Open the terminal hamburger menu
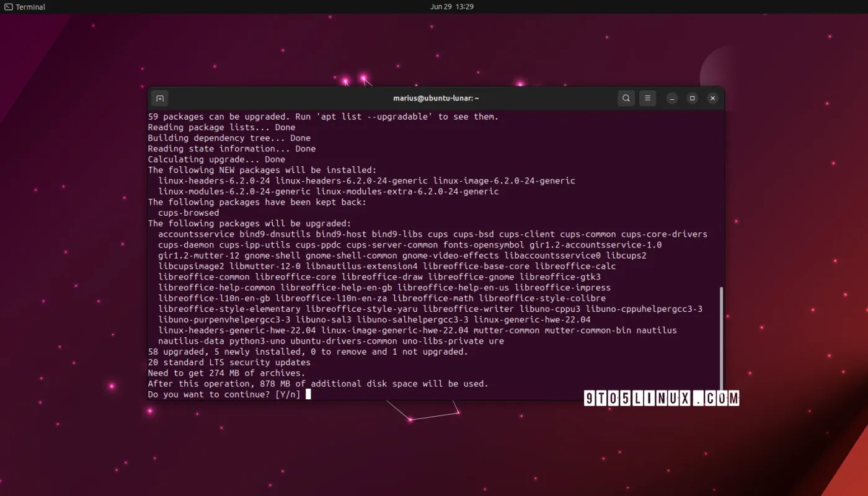The image size is (868, 496). point(647,98)
